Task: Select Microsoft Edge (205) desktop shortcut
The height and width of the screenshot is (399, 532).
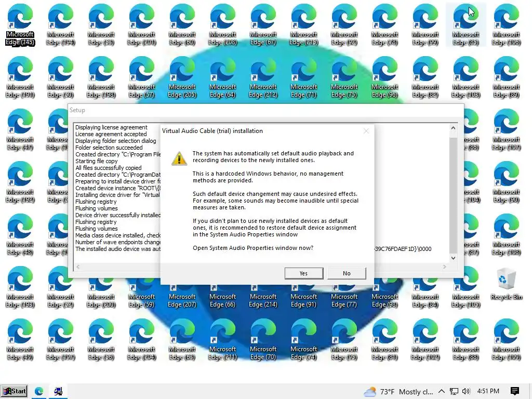Action: point(182,77)
